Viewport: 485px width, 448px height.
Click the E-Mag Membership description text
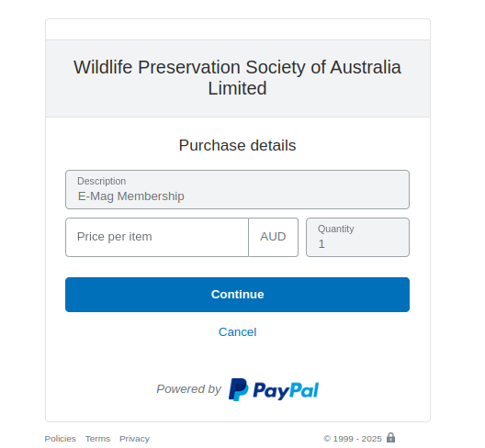[130, 196]
